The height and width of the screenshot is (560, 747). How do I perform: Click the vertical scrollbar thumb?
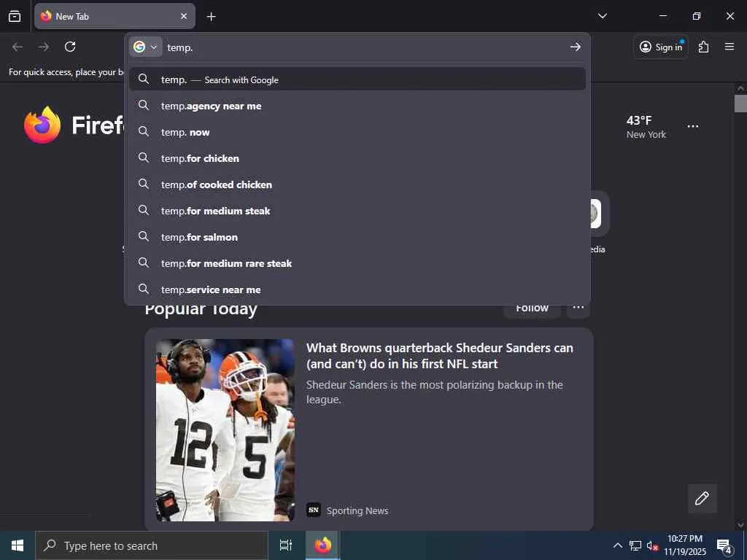click(740, 104)
